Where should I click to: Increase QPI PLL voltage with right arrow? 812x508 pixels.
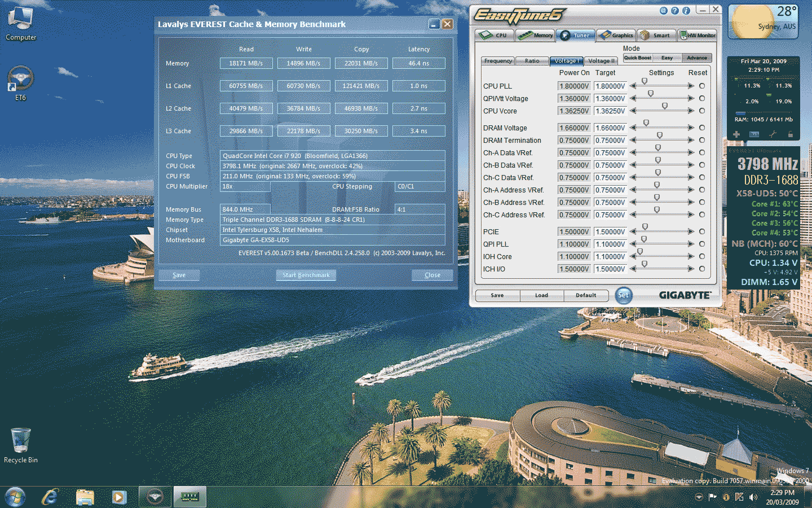coord(691,244)
